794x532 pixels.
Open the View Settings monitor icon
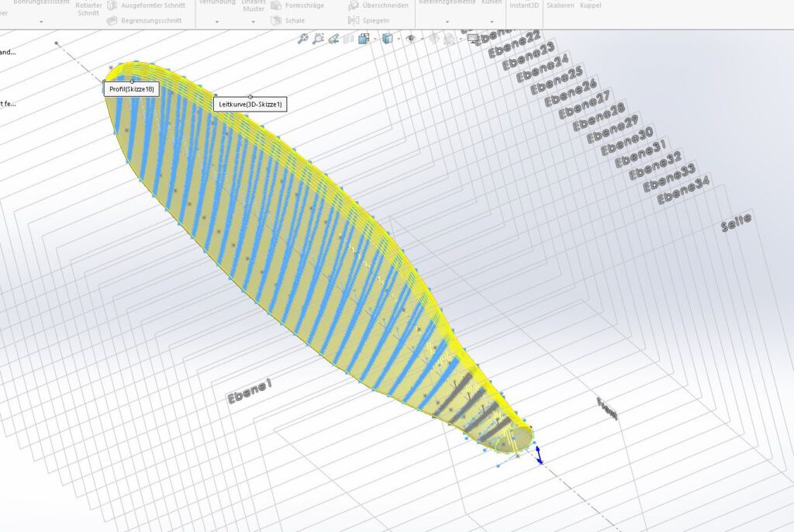tap(473, 39)
